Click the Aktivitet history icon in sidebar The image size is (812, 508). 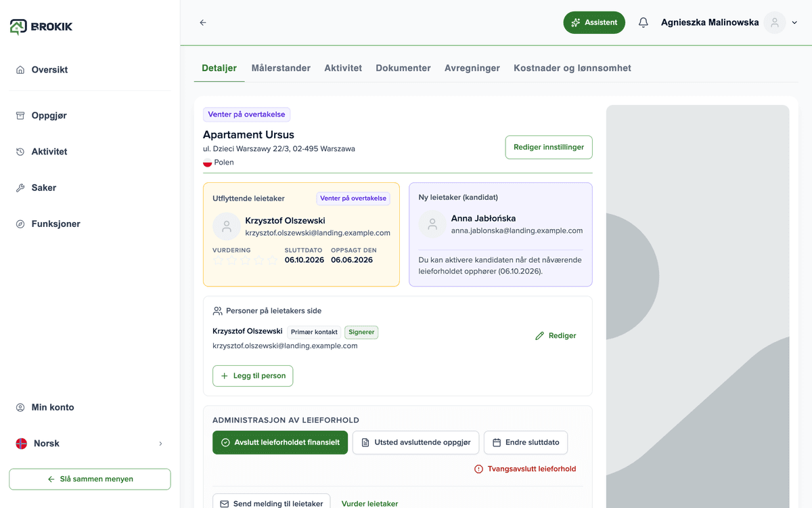tap(20, 152)
